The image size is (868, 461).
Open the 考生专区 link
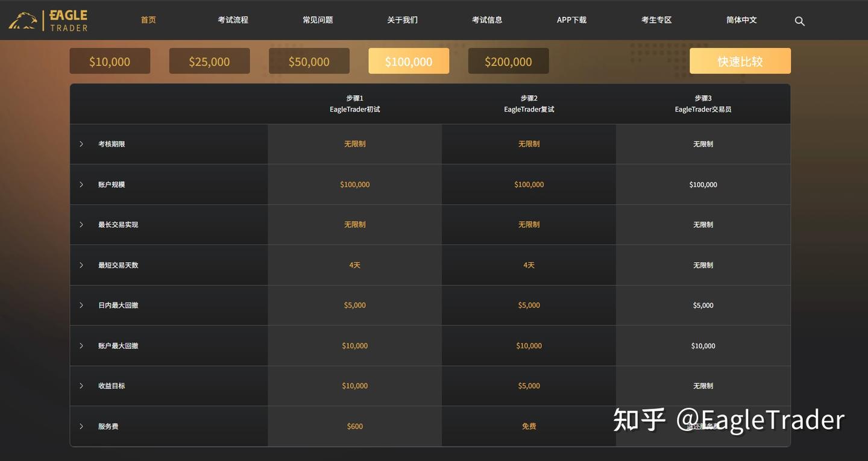(x=656, y=20)
